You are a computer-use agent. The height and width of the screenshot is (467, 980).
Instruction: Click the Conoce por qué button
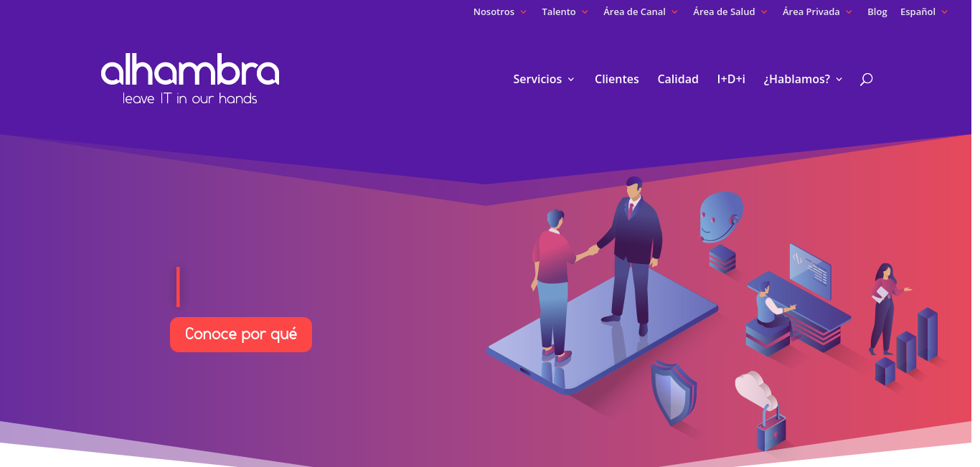click(241, 334)
